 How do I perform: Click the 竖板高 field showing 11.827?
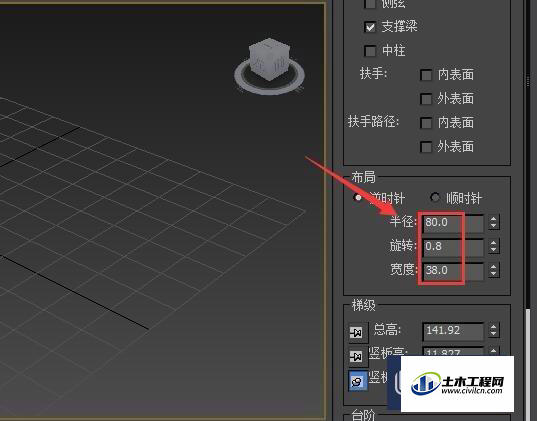pyautogui.click(x=453, y=352)
